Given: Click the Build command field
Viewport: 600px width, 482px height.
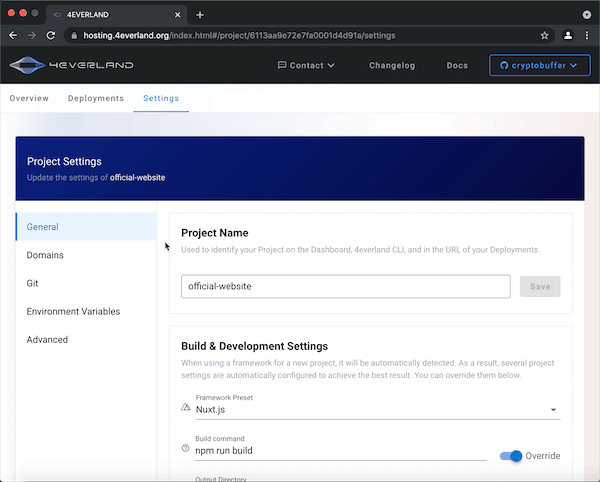Looking at the screenshot, I should [341, 451].
